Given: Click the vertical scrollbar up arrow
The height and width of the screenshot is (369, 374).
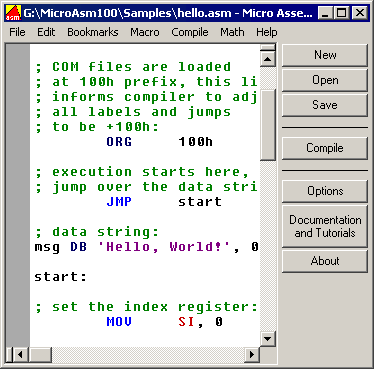Looking at the screenshot, I should [268, 59].
